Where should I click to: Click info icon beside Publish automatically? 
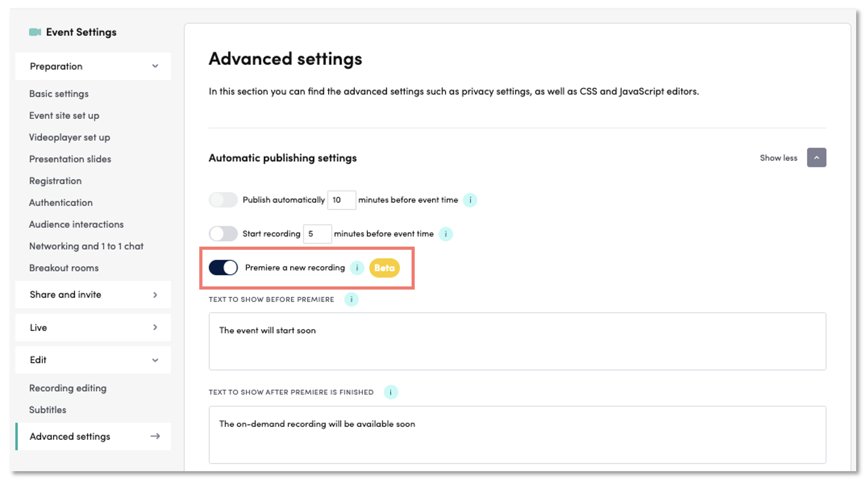point(470,200)
